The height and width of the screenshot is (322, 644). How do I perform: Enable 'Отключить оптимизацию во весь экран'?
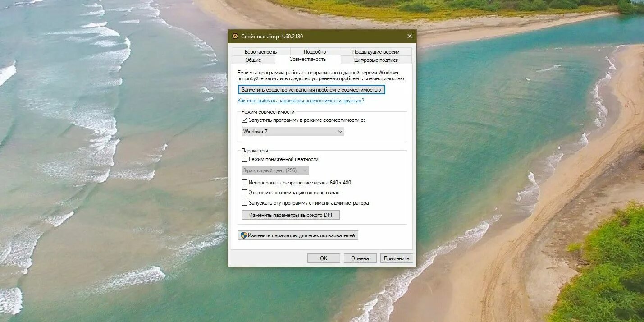pyautogui.click(x=245, y=193)
